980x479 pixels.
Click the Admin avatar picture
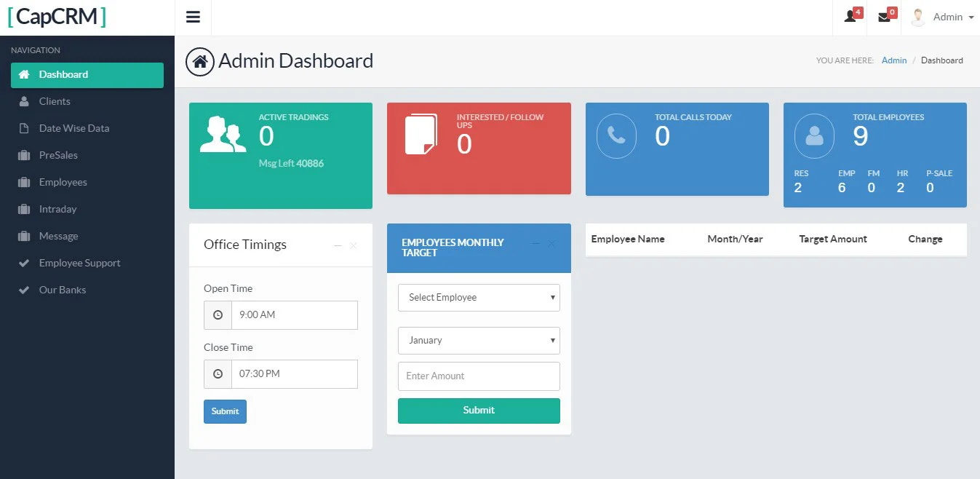[x=918, y=17]
